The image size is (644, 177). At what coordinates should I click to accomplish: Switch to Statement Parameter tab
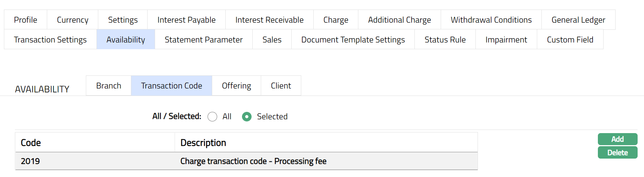204,40
